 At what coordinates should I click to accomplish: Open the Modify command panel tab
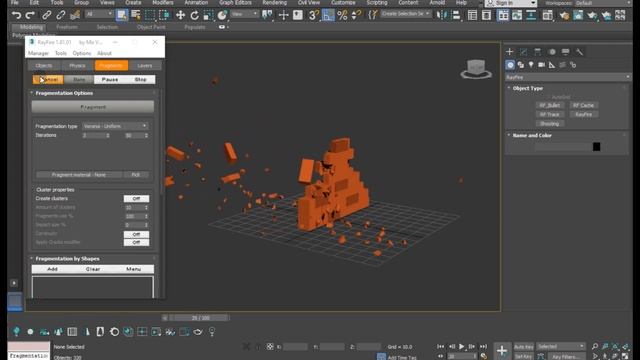[523, 52]
